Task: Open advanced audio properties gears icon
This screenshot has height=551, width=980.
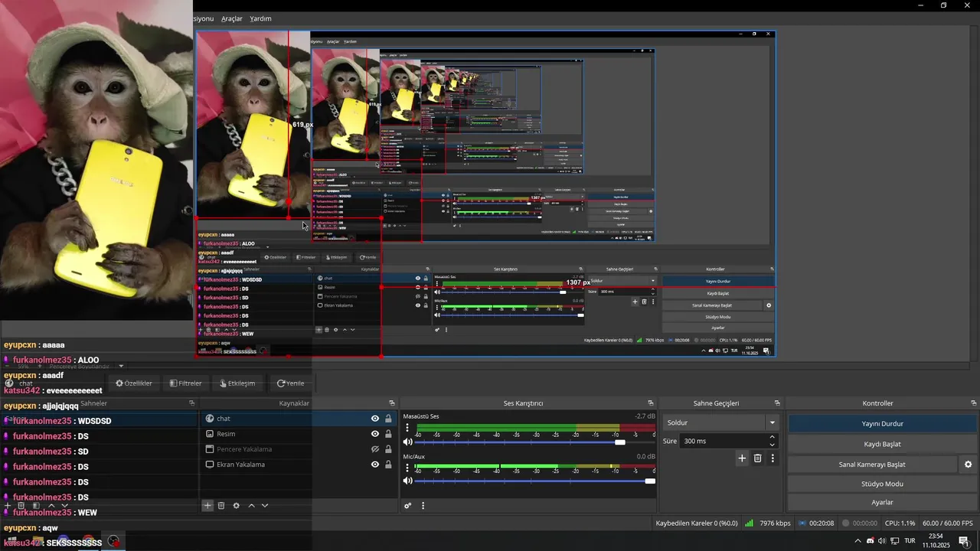Action: coord(408,506)
